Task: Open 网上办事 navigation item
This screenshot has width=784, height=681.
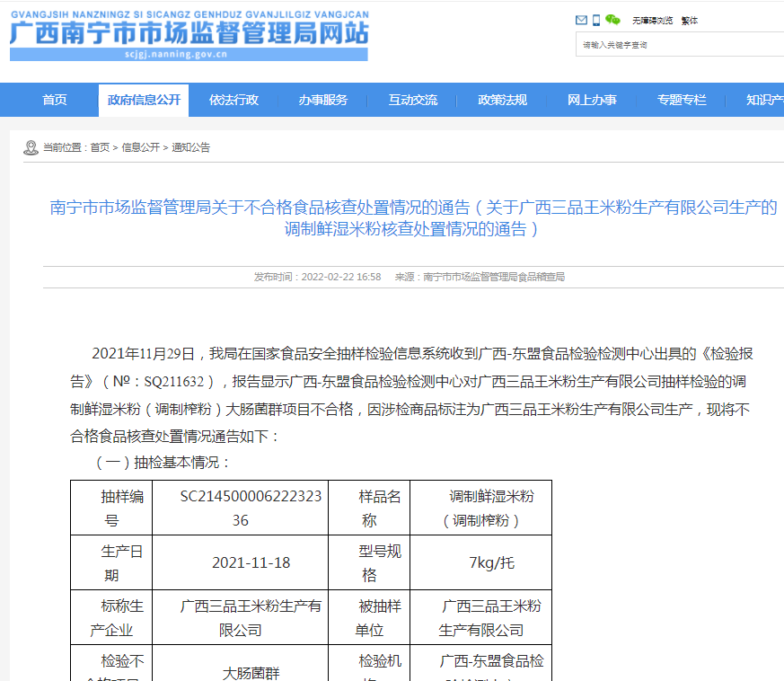Action: pyautogui.click(x=592, y=100)
